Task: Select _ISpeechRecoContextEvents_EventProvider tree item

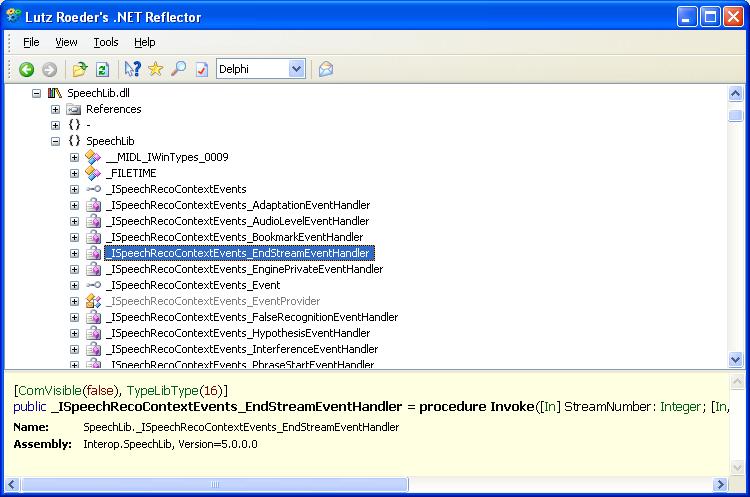Action: [x=213, y=301]
